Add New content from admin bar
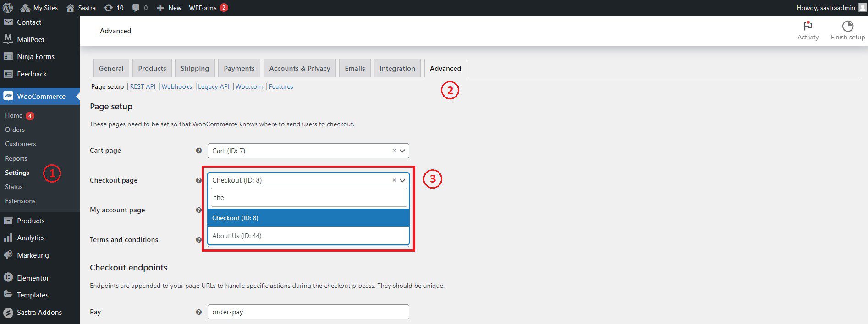The image size is (868, 324). point(169,8)
